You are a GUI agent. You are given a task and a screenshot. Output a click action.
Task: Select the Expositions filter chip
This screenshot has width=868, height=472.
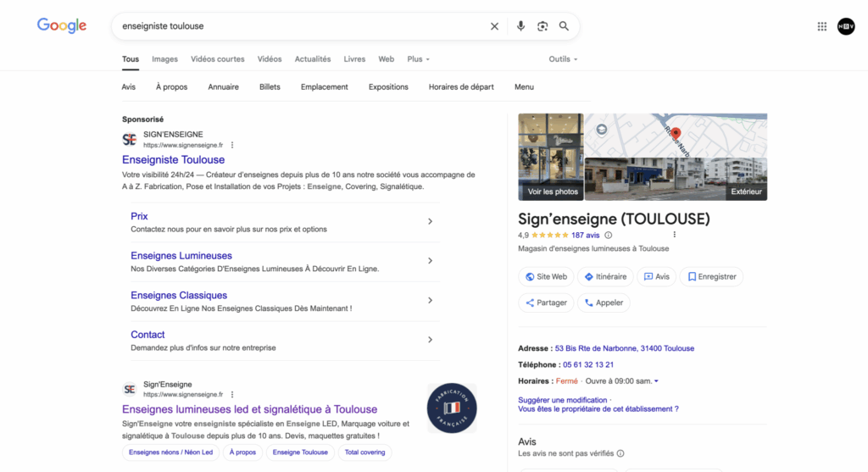388,87
